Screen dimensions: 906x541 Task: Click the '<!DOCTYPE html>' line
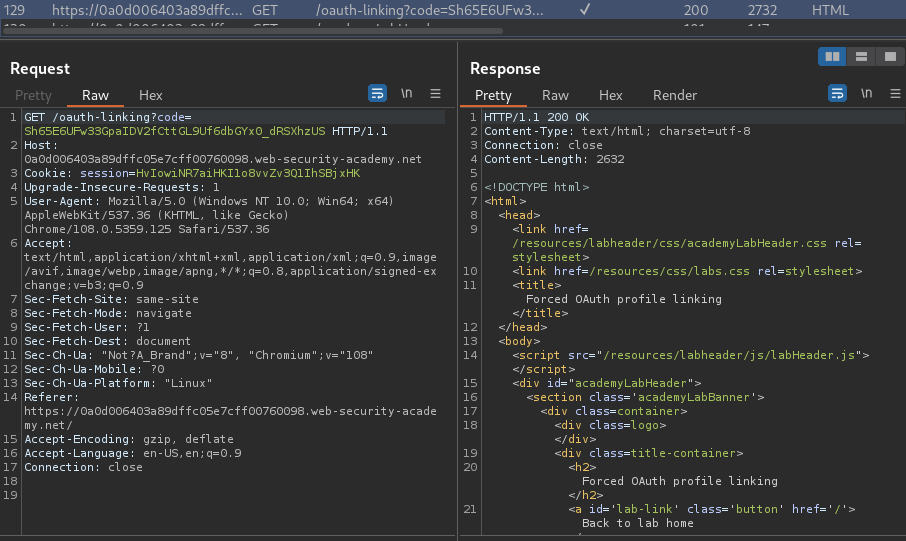click(x=536, y=187)
